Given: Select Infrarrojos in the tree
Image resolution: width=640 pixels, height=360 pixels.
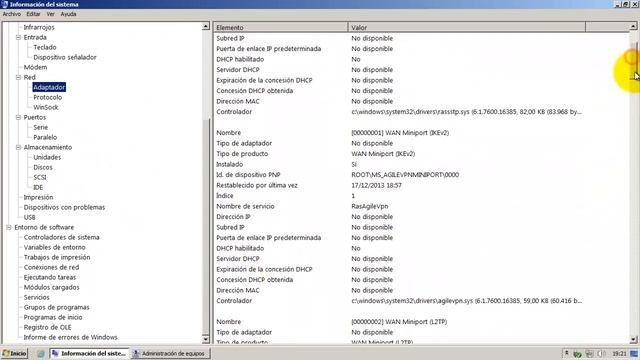Looking at the screenshot, I should [39, 27].
